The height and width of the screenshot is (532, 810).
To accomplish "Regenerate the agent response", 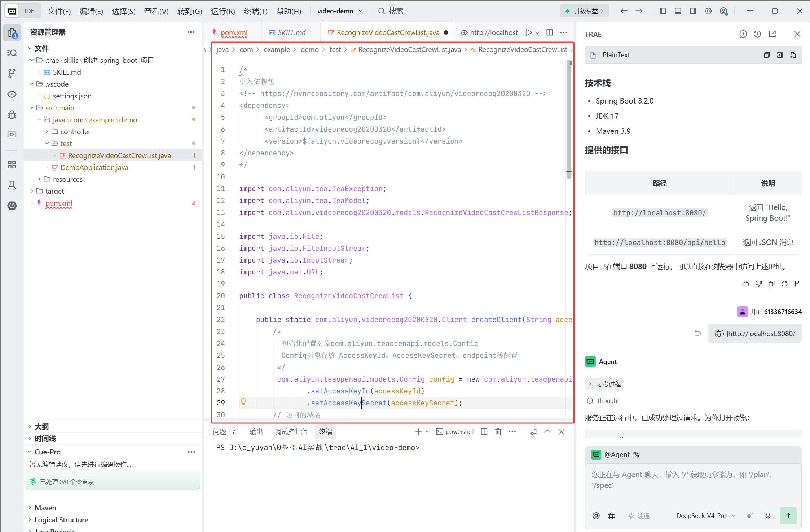I will coord(784,284).
